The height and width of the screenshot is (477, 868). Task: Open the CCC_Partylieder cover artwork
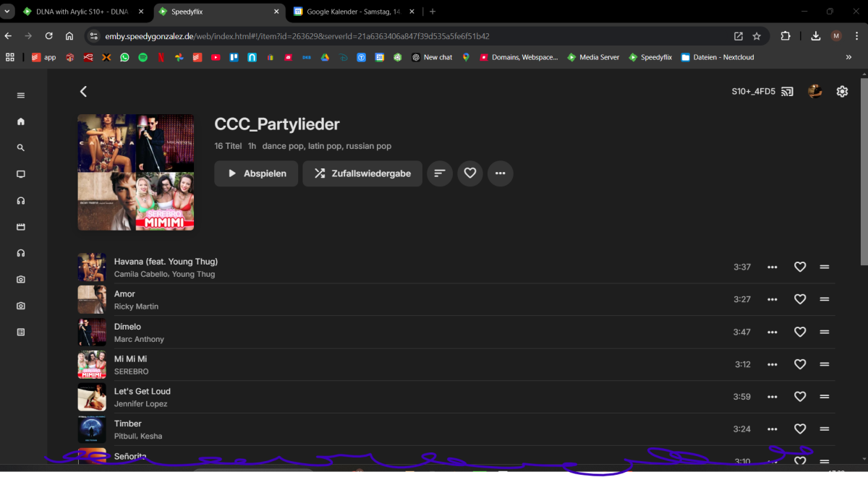135,172
